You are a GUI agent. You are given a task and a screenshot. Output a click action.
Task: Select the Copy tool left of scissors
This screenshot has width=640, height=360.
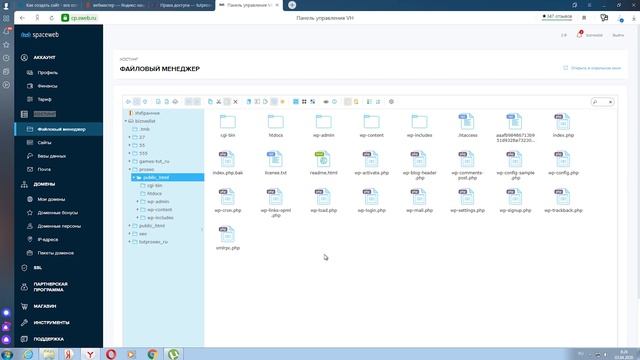click(x=210, y=102)
